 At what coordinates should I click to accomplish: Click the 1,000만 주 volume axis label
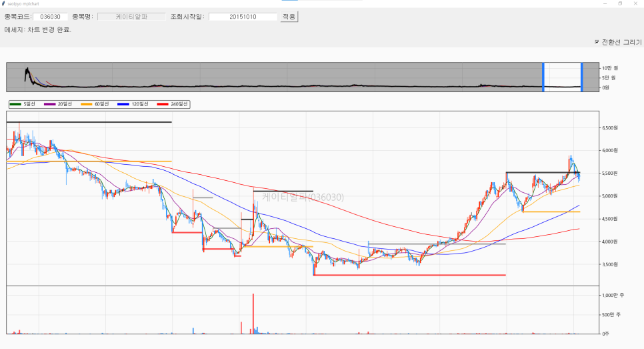tap(613, 295)
